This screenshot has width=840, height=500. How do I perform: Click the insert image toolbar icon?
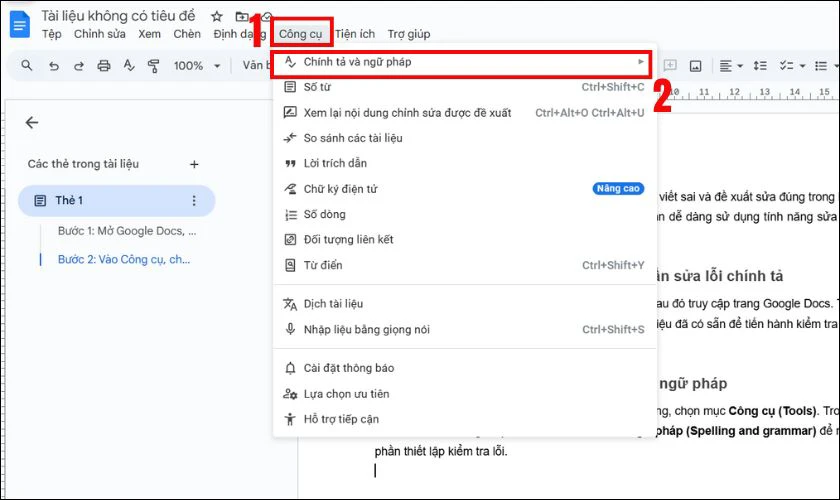[x=695, y=66]
